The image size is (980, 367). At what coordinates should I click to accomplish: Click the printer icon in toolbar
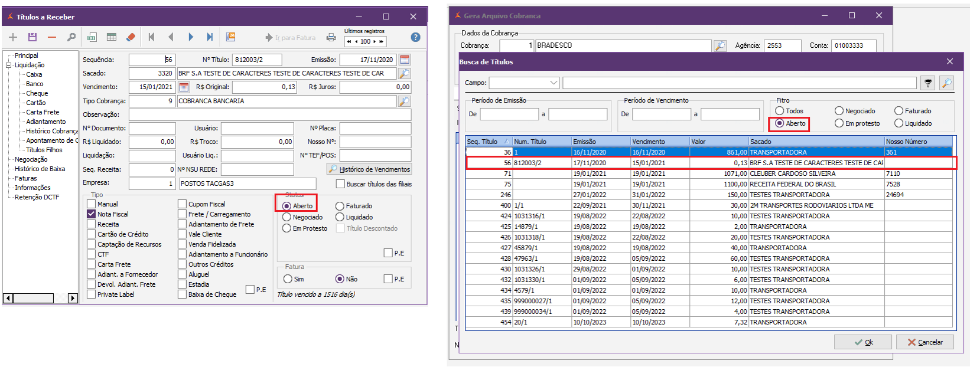[331, 37]
